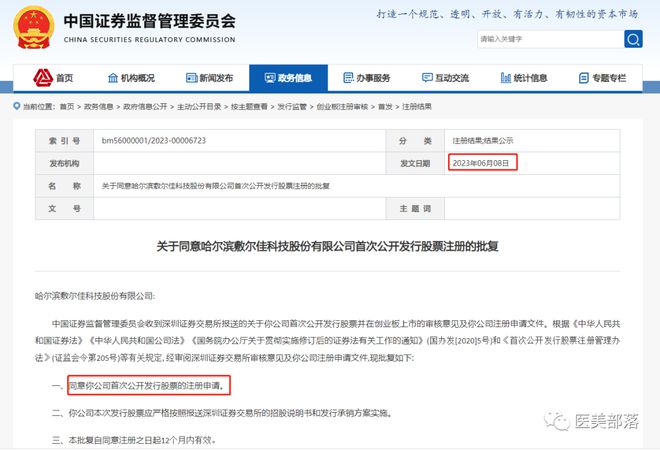Go to 按主题查看 in the breadcrumb
The image size is (660, 450).
[x=249, y=107]
